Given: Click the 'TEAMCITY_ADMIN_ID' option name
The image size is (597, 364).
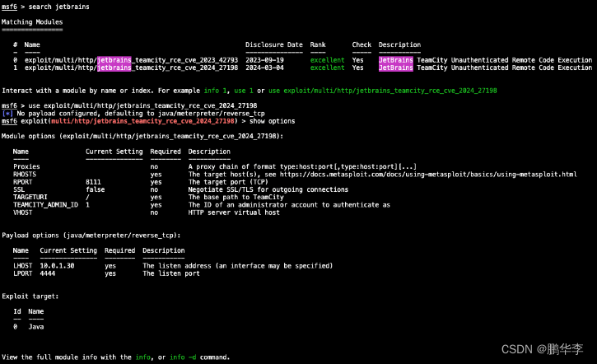Looking at the screenshot, I should 45,205.
